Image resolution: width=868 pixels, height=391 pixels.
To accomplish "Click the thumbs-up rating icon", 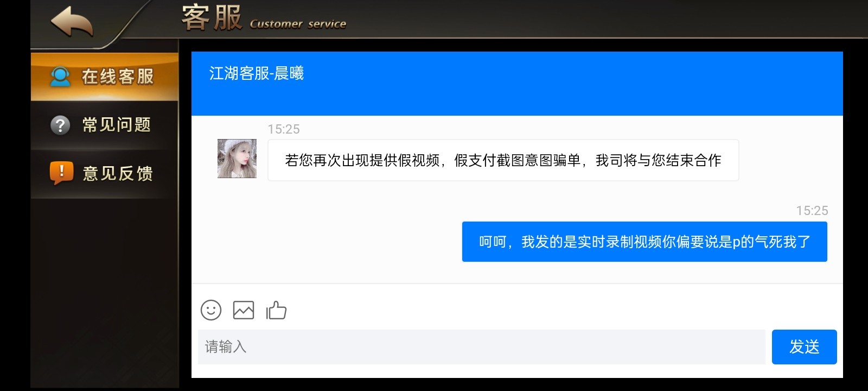I will tap(276, 310).
